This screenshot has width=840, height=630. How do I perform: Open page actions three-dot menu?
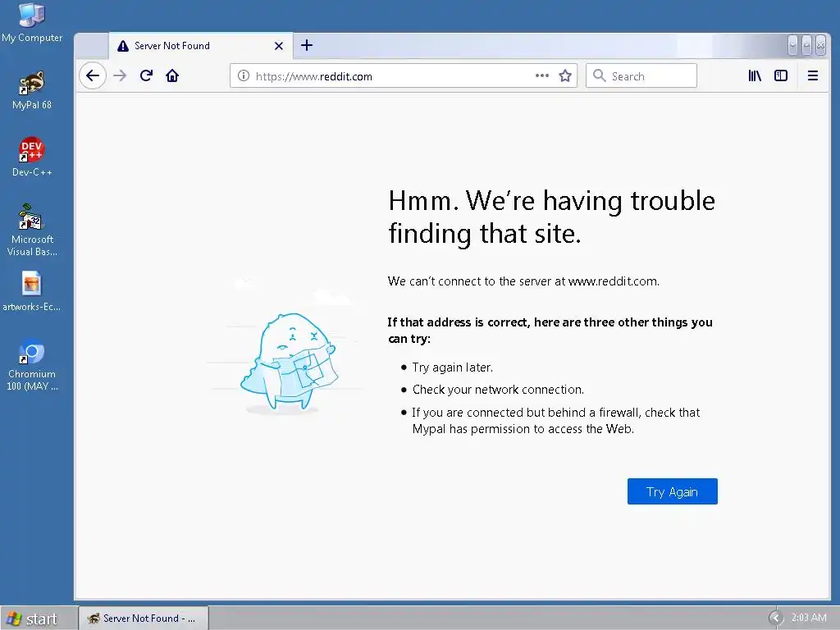pyautogui.click(x=541, y=75)
